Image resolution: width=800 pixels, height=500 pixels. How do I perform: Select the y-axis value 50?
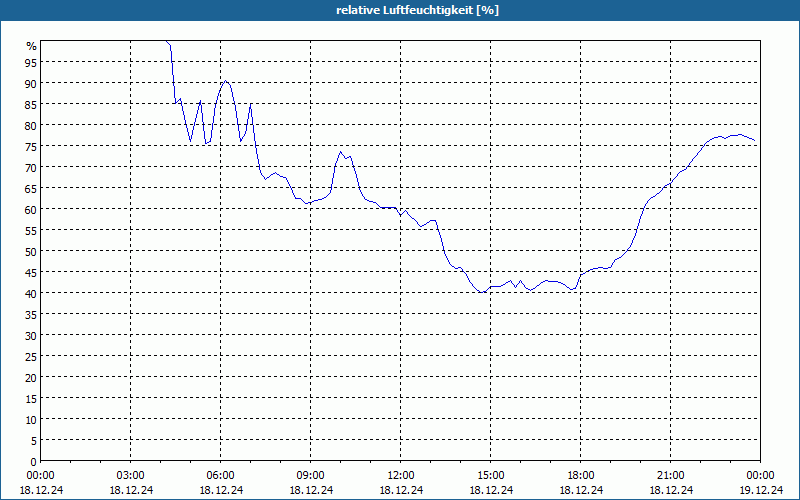point(31,251)
